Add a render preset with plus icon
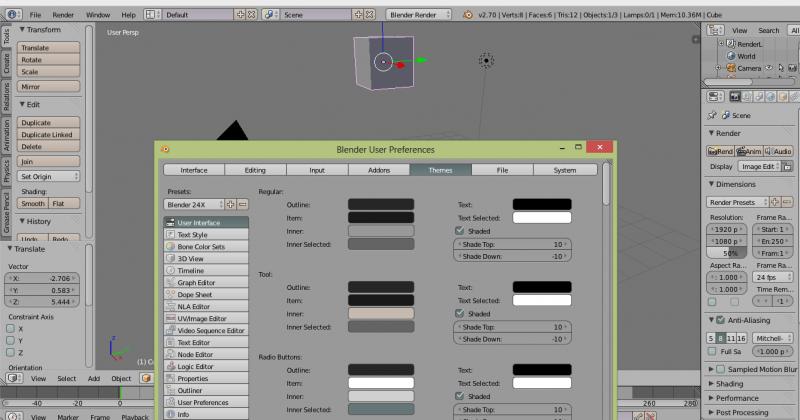800x420 pixels. click(x=774, y=202)
